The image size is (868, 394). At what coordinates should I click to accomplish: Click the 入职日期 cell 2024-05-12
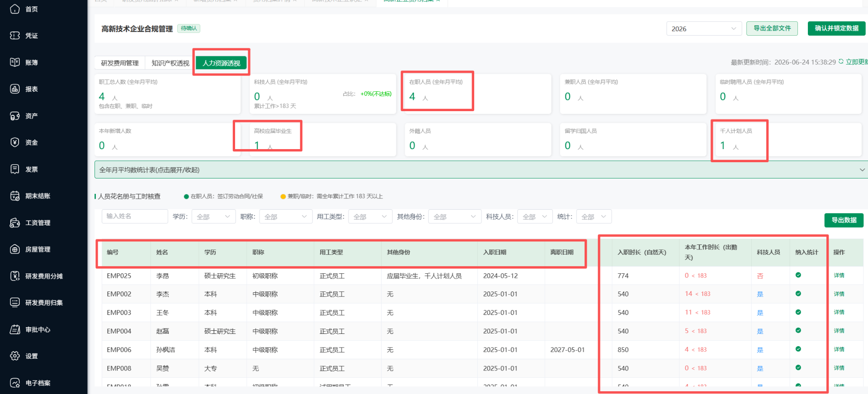500,276
